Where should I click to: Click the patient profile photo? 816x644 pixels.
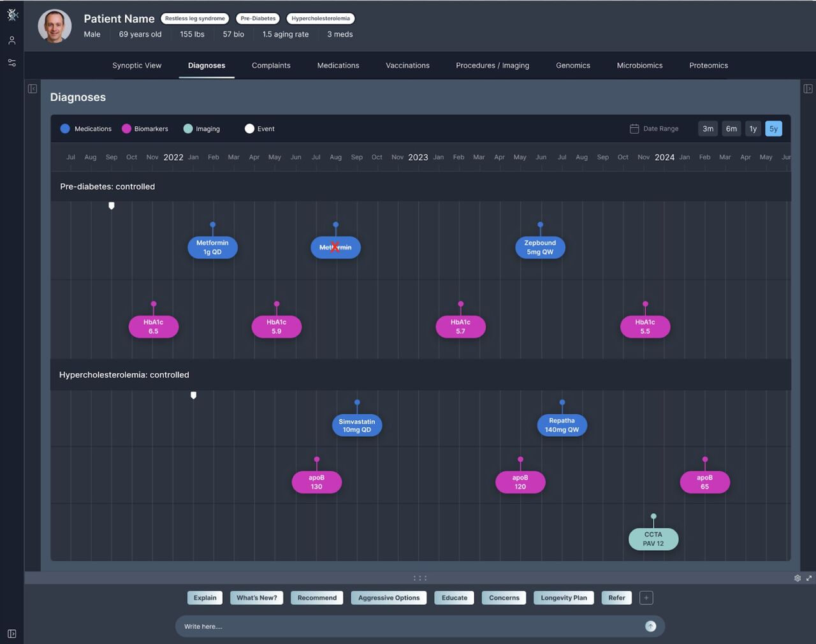55,26
